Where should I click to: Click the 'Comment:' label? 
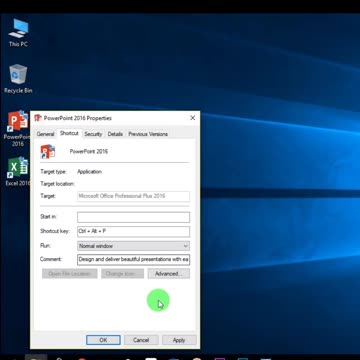tap(51, 259)
